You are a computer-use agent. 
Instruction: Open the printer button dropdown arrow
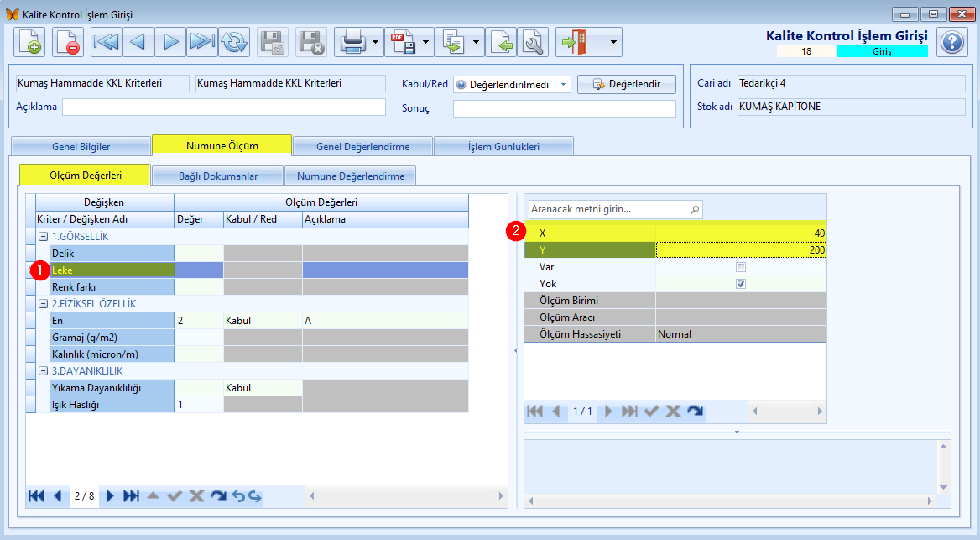[376, 43]
